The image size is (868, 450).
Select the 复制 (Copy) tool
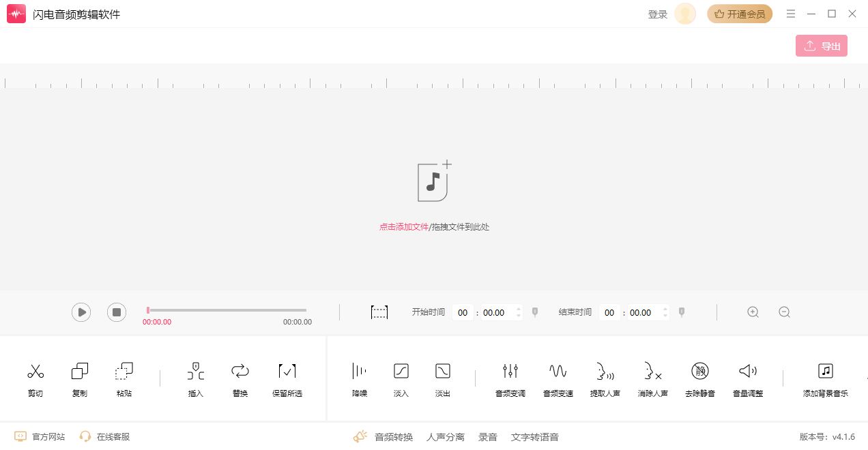[79, 378]
